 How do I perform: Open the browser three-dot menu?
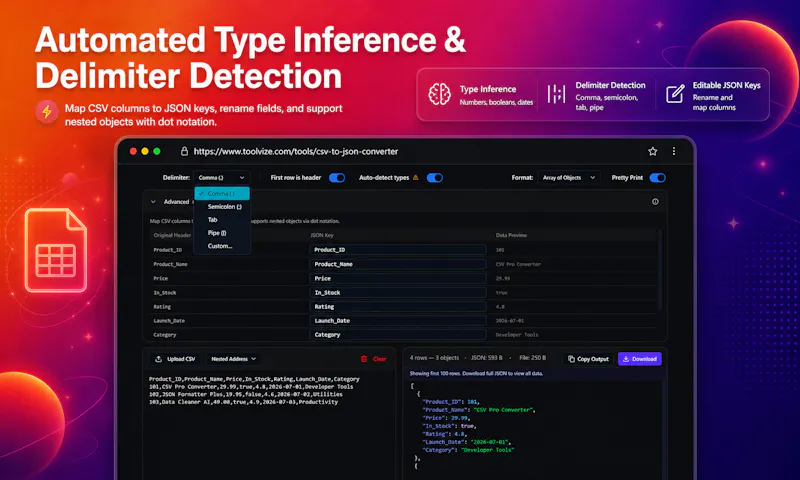[x=673, y=151]
